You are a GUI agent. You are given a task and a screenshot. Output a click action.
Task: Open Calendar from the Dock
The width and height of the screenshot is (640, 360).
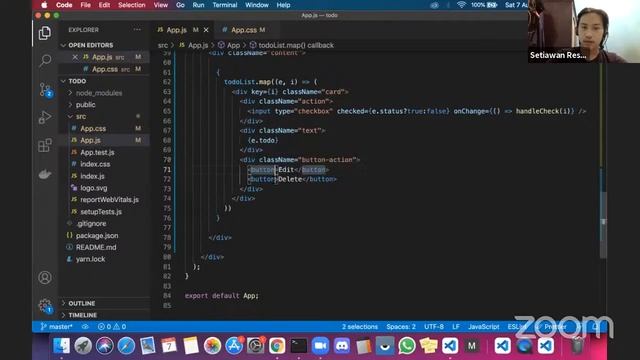click(x=169, y=346)
